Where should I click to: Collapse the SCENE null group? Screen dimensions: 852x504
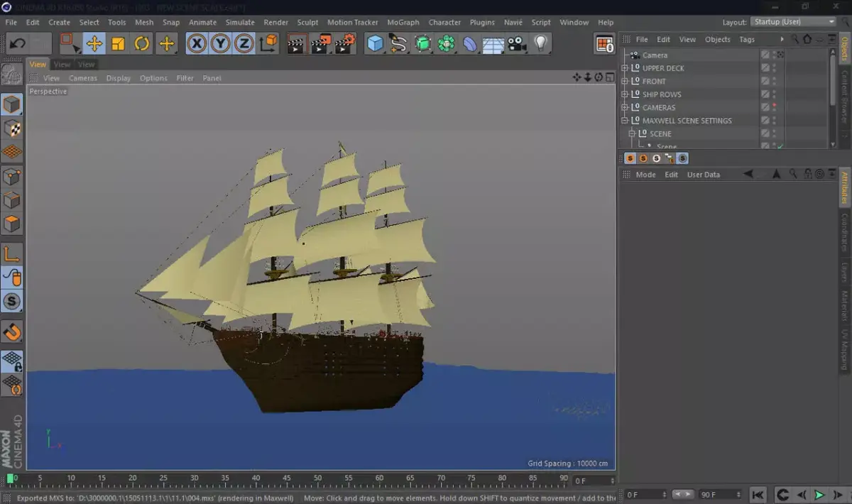click(x=632, y=133)
